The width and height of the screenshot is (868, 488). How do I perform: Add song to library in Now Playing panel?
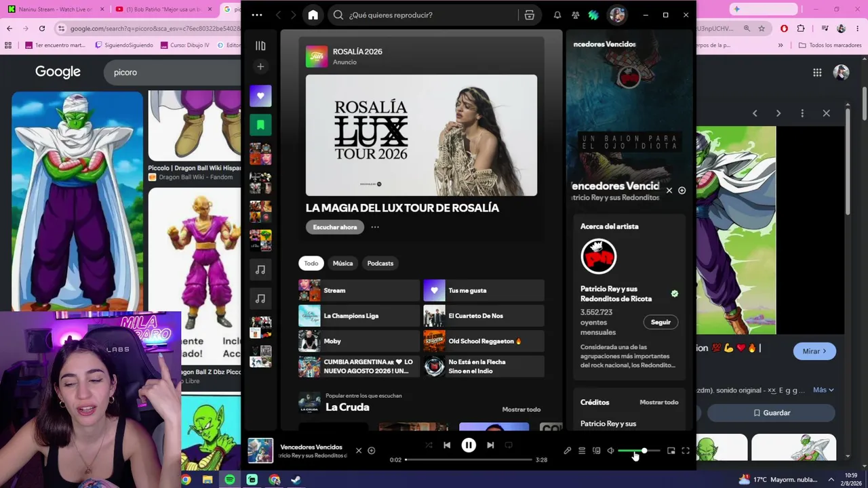click(682, 190)
